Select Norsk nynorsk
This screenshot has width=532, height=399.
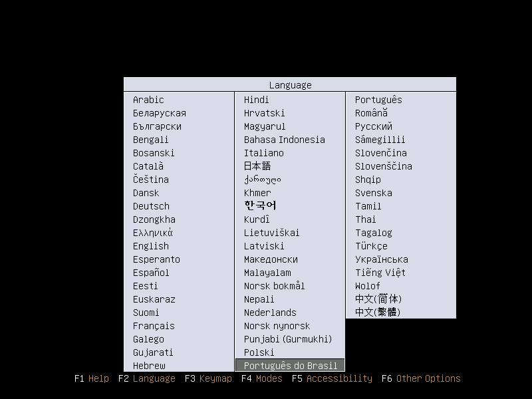point(277,326)
